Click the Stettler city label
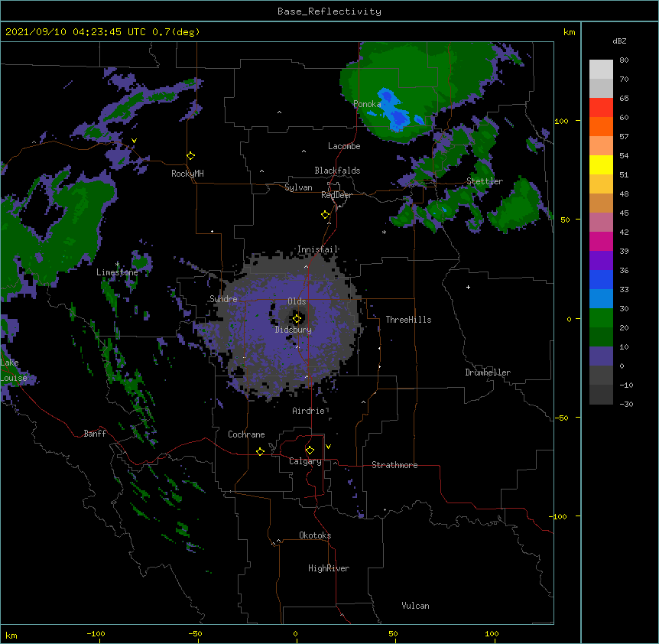 [485, 181]
